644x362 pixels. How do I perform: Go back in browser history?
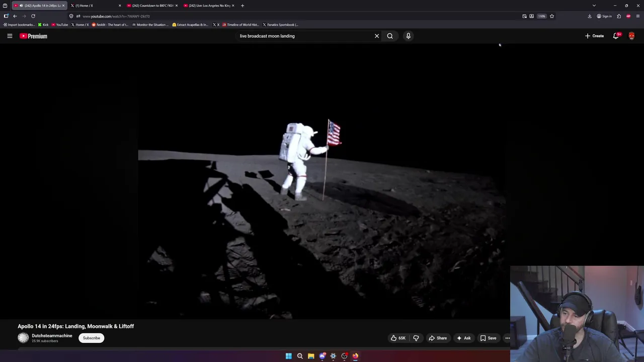tap(15, 16)
